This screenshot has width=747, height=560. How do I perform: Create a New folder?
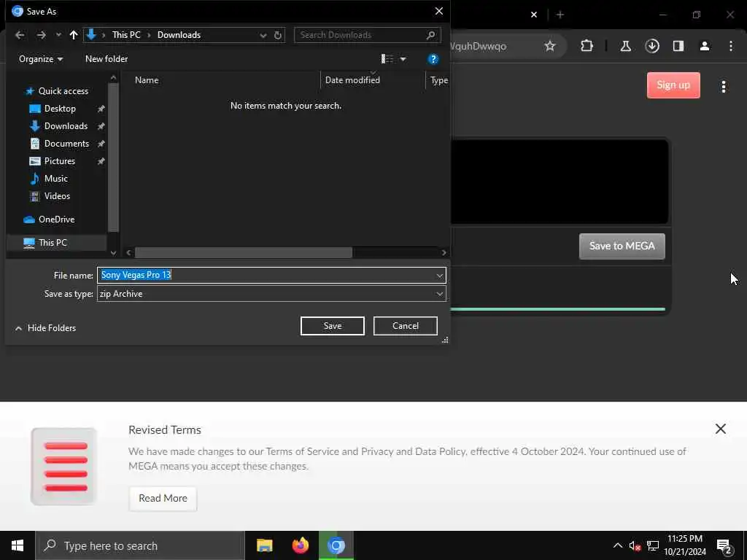pos(107,59)
